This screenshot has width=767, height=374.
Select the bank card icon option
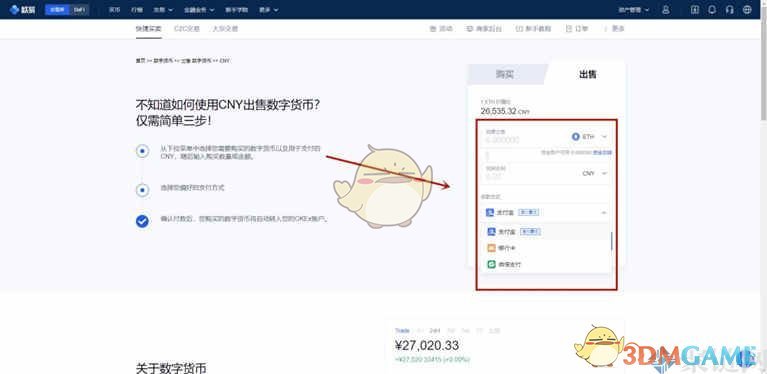tap(491, 248)
